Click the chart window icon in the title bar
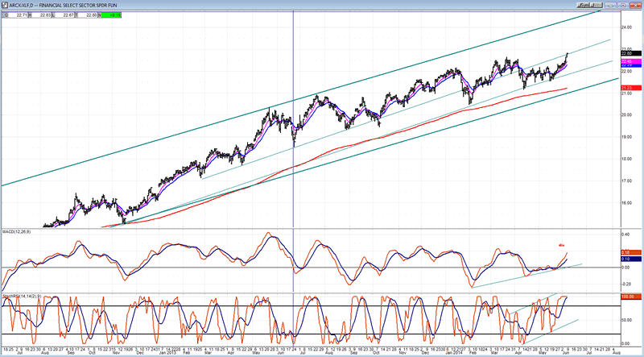 [4, 4]
